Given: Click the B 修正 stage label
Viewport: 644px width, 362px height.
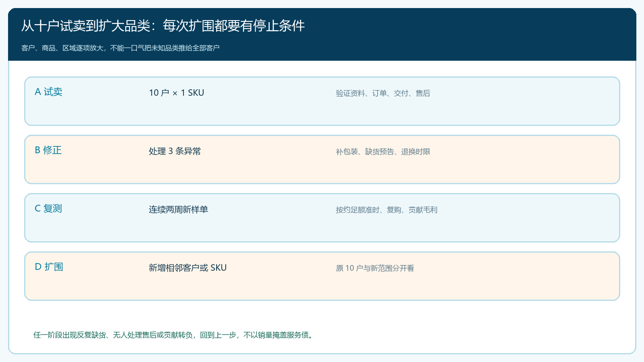Looking at the screenshot, I should [x=48, y=150].
